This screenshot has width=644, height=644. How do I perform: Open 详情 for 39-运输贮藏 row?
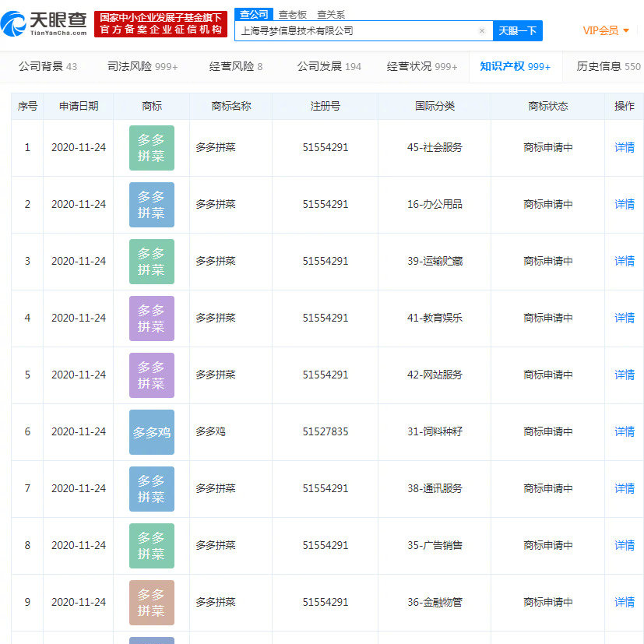click(x=625, y=261)
